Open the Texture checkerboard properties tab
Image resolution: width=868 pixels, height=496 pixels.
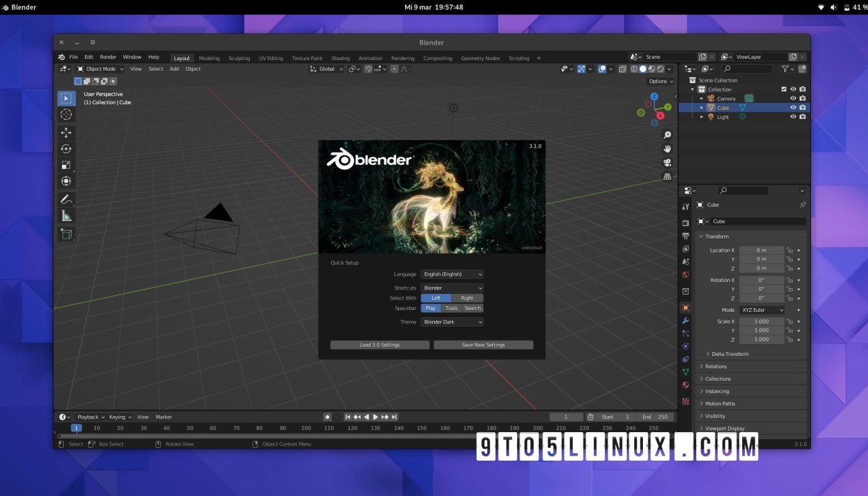(685, 401)
